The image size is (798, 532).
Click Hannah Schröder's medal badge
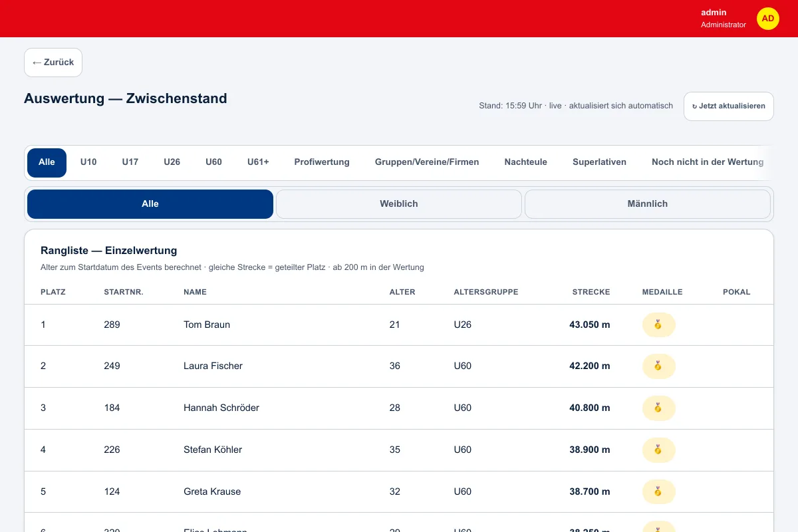[x=658, y=408]
